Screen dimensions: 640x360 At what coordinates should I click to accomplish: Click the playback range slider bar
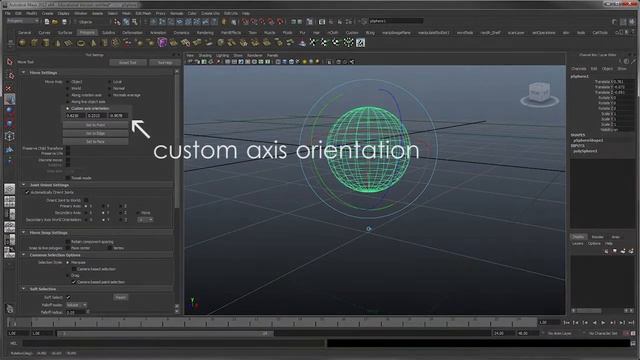[165, 333]
